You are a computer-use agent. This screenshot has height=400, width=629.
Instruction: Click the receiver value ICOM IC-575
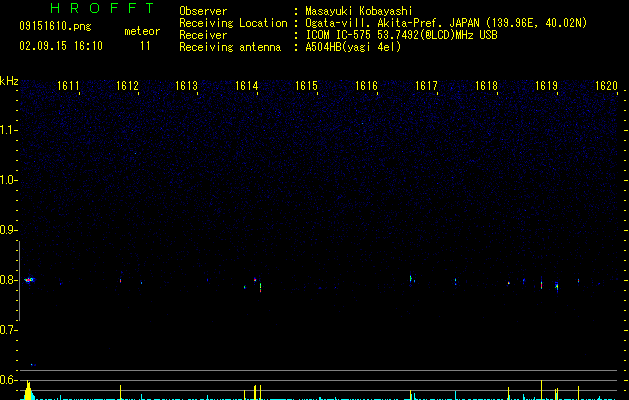338,35
